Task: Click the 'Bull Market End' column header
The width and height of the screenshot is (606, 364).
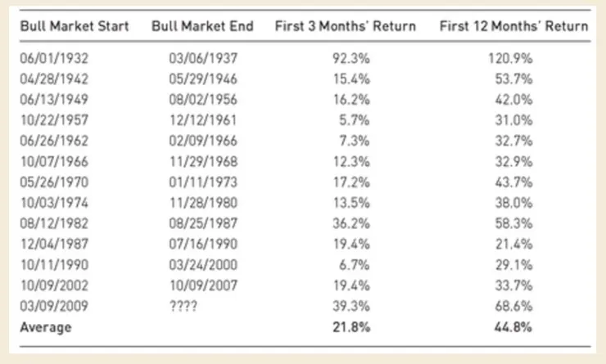Action: (201, 25)
